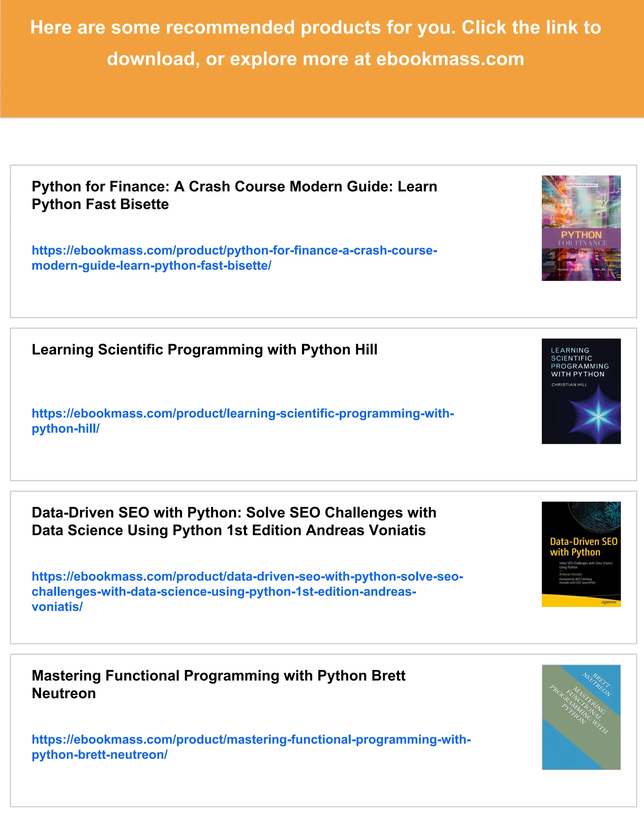Click ebookmass.com text in the banner
Screen dimensions: 644x833
(x=450, y=59)
